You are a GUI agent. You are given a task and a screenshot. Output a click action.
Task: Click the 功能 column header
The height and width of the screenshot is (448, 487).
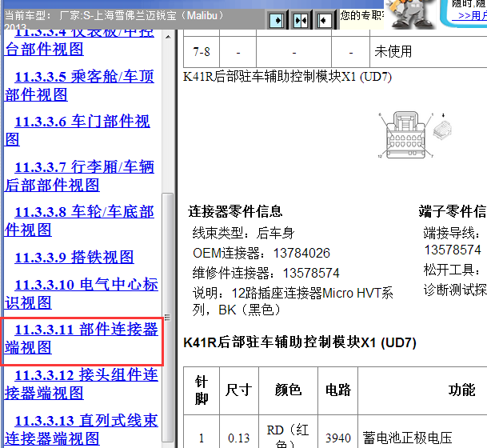[x=461, y=390]
